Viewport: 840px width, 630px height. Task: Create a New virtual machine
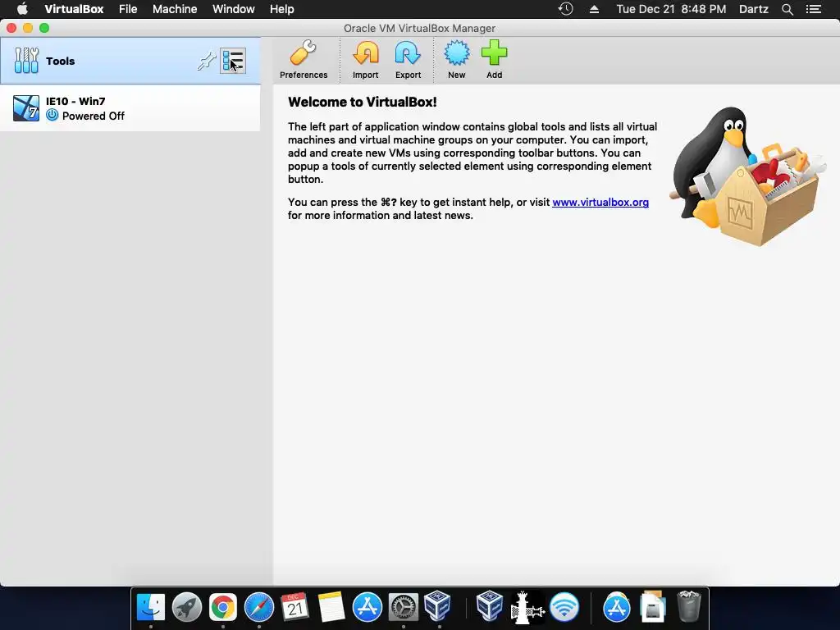coord(456,59)
